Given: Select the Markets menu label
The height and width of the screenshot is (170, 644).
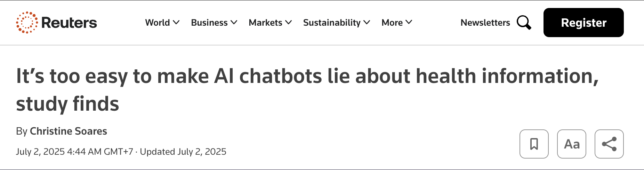Looking at the screenshot, I should tap(265, 23).
